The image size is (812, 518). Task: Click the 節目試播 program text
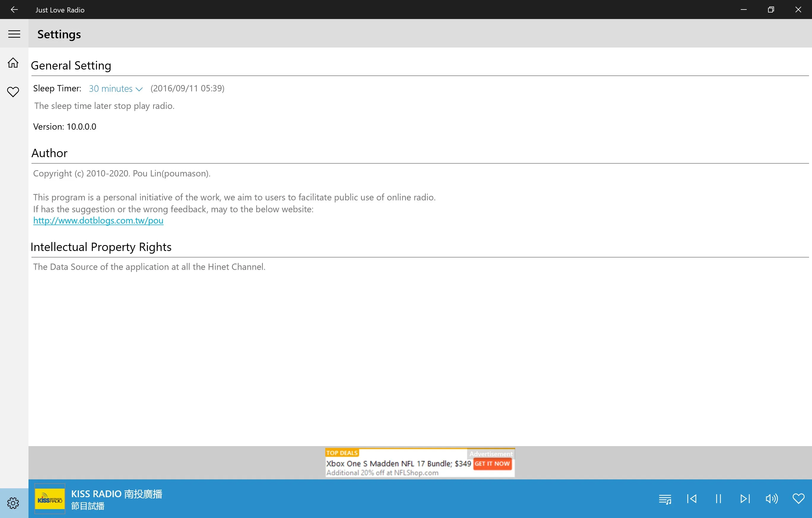pyautogui.click(x=88, y=506)
